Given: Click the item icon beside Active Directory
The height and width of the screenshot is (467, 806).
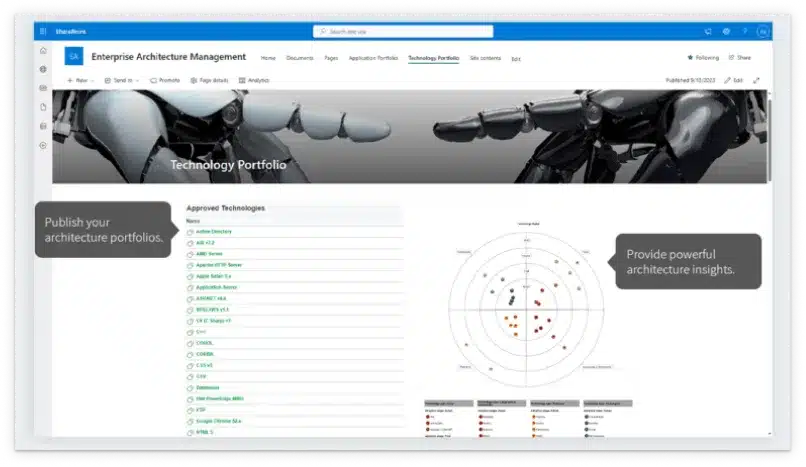Looking at the screenshot, I should point(190,232).
